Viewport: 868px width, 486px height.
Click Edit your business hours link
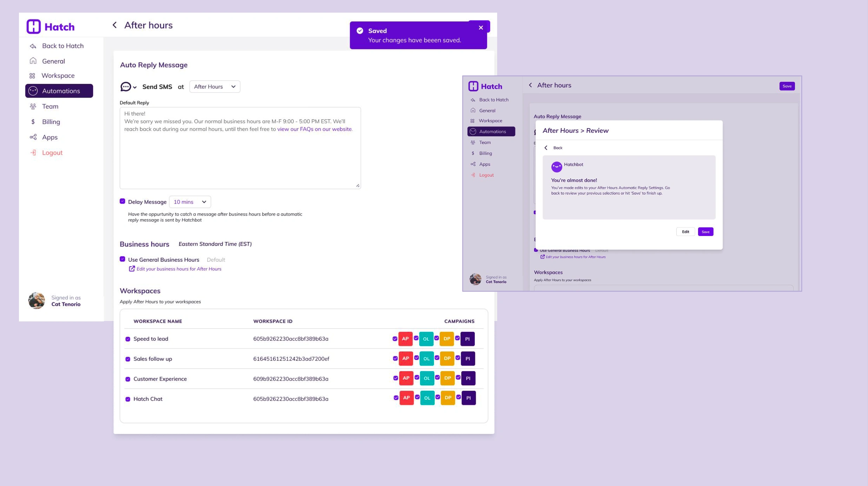tap(179, 269)
